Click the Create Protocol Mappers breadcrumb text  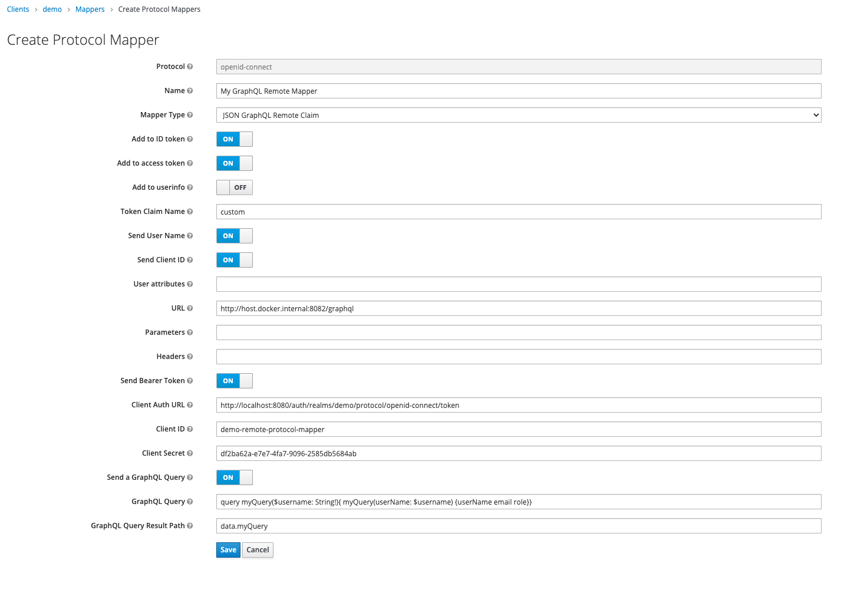pyautogui.click(x=159, y=9)
